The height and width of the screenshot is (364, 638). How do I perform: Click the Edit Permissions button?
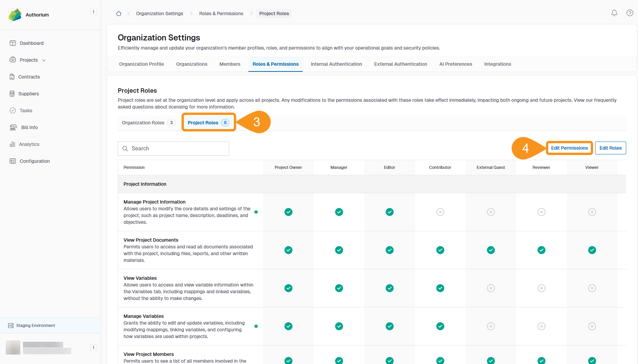[x=569, y=148]
